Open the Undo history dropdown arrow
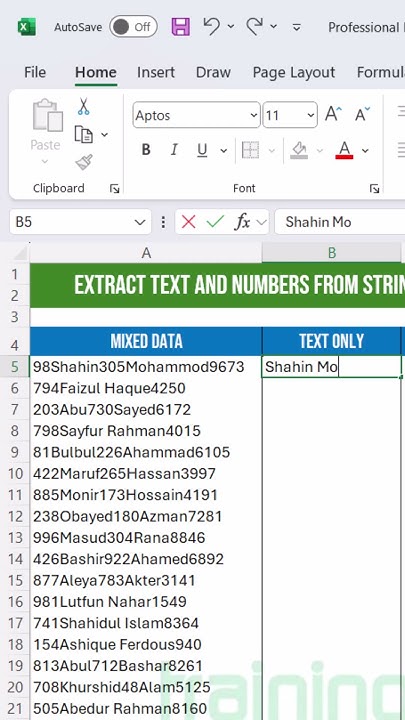This screenshot has width=405, height=720. pos(231,27)
